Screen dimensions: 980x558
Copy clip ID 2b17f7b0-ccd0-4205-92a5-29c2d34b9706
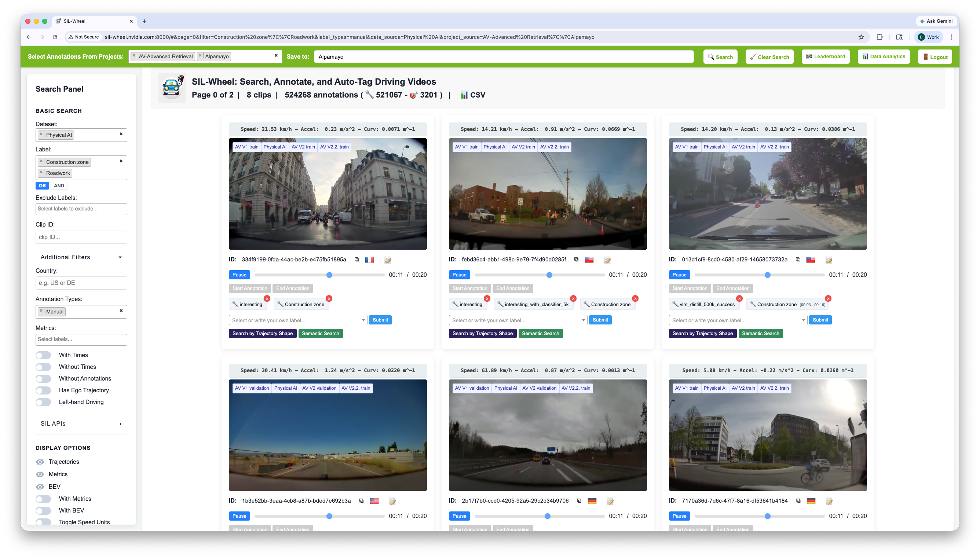pos(579,500)
